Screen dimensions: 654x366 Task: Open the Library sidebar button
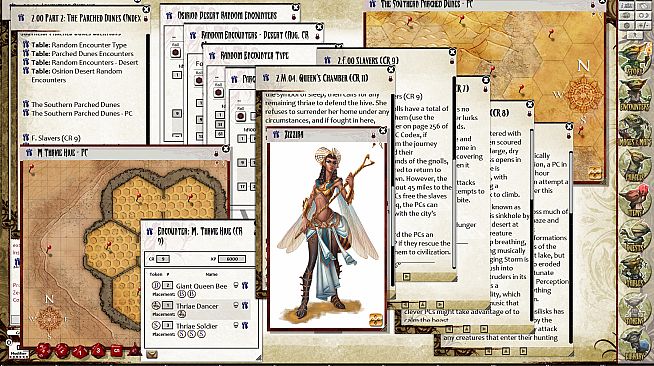[634, 344]
